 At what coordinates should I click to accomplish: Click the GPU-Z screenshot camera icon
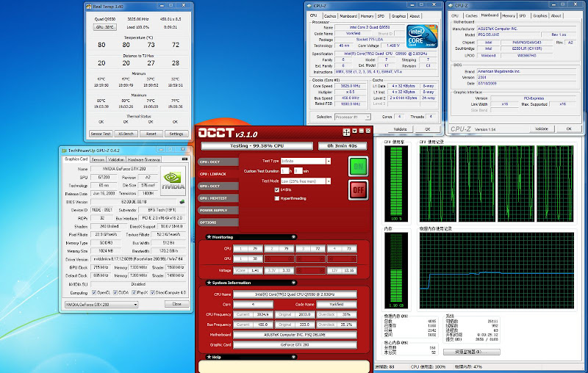[x=184, y=159]
